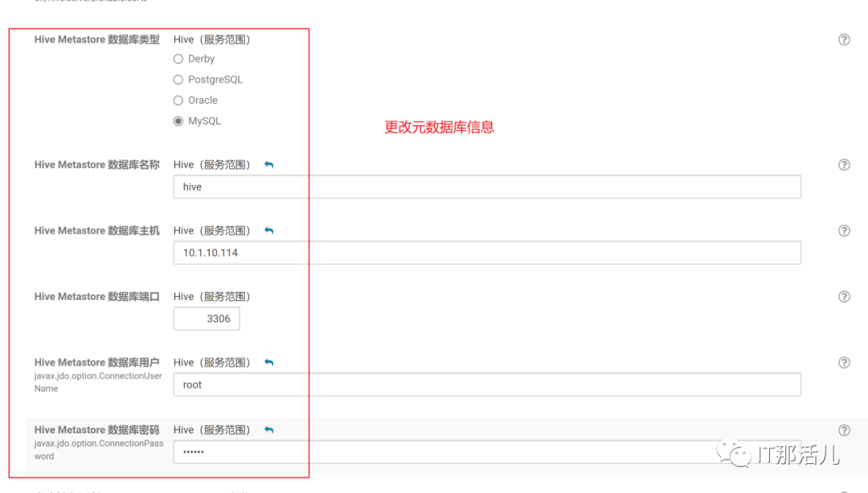Image resolution: width=868 pixels, height=493 pixels.
Task: Select the Oracle database type option
Action: click(178, 101)
